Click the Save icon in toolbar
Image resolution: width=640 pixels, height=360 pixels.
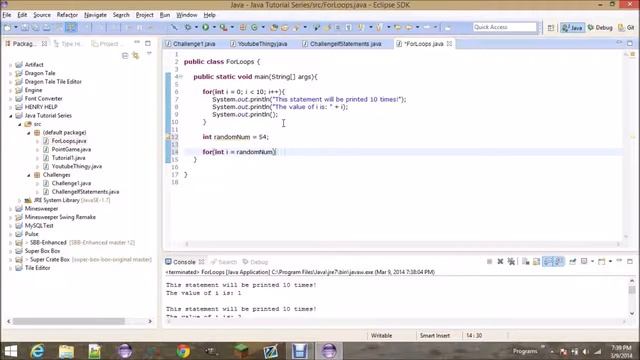click(25, 27)
